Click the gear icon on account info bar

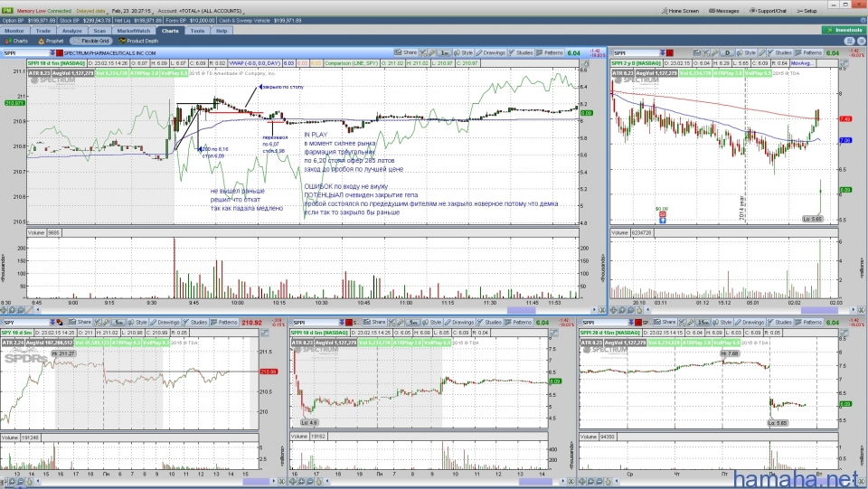(863, 21)
